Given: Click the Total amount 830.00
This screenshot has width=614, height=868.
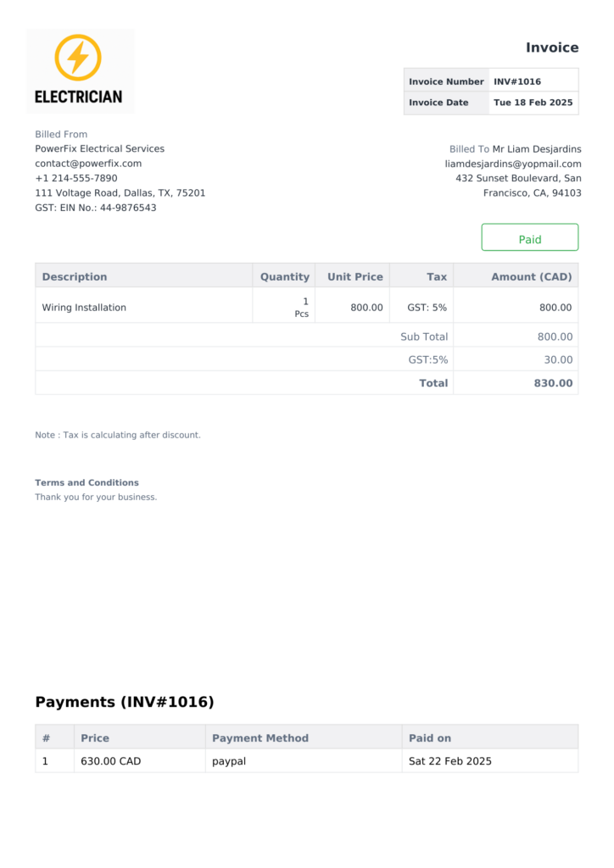Looking at the screenshot, I should tap(553, 383).
